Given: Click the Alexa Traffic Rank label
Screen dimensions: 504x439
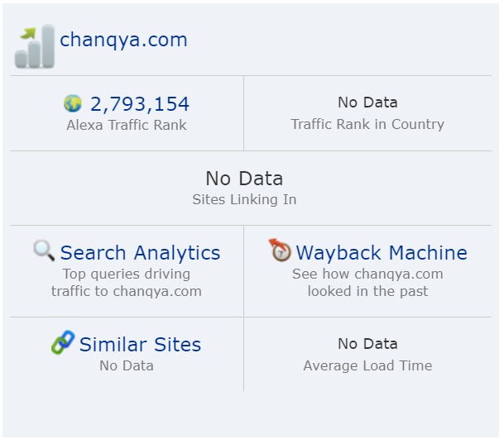Looking at the screenshot, I should tap(127, 125).
